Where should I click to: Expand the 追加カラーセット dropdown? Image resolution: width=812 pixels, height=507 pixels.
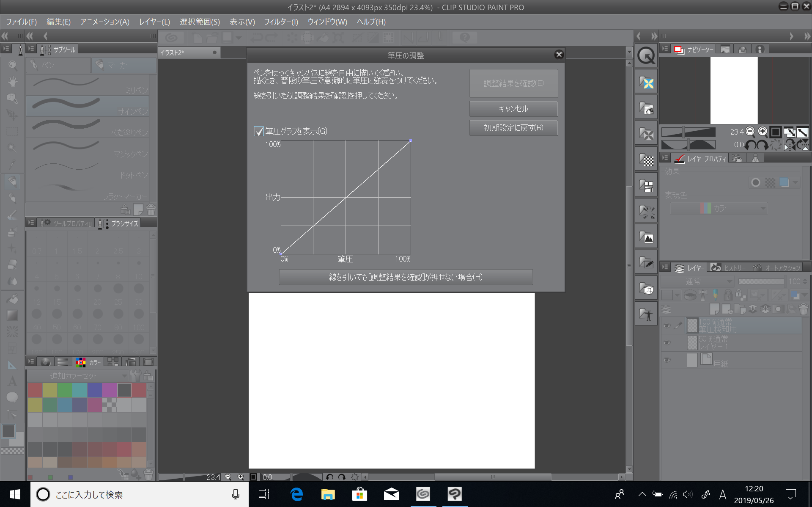[x=78, y=375]
